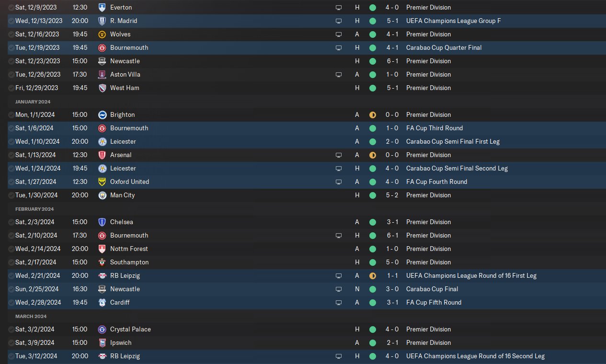The image size is (606, 364).
Task: Click the green win indicator for Newcastle 6 - 1
Action: pos(373,61)
